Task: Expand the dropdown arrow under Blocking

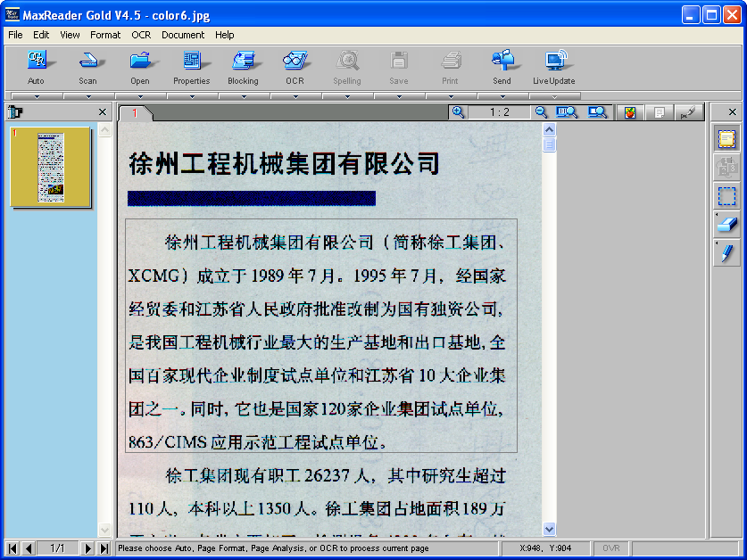Action: tap(245, 96)
